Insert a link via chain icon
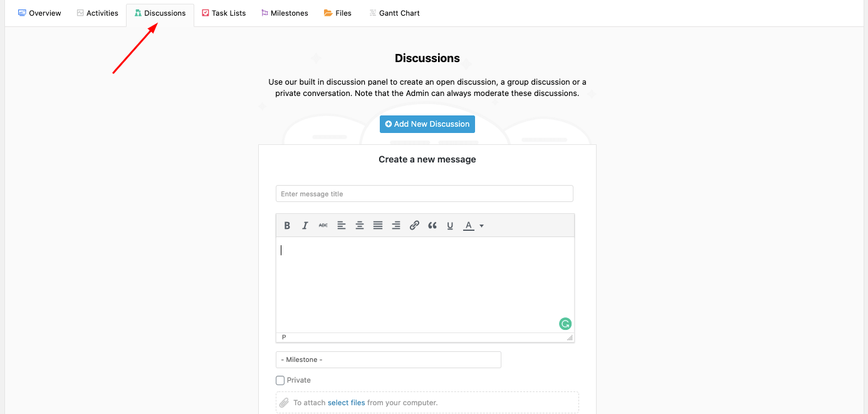The width and height of the screenshot is (868, 414). tap(414, 226)
